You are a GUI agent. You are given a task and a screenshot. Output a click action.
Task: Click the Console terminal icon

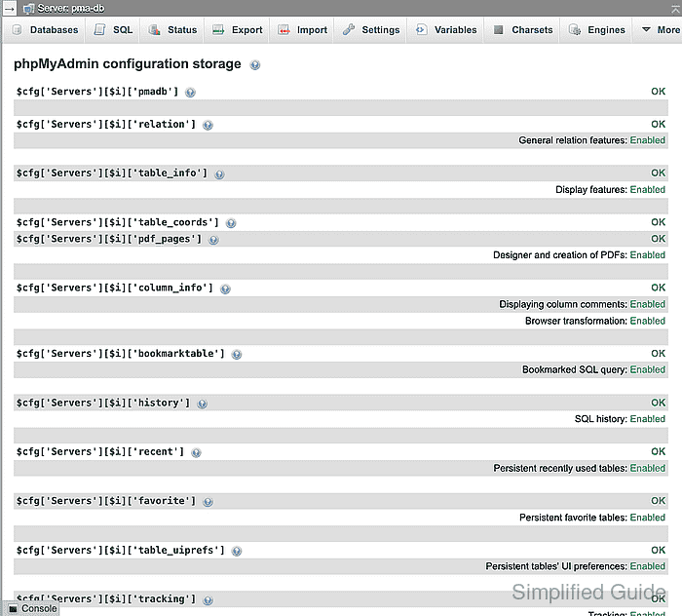tap(13, 609)
